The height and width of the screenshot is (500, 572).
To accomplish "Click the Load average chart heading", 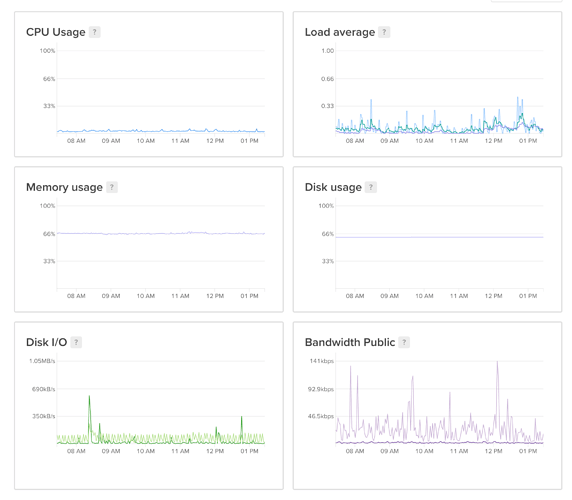I will pos(340,32).
